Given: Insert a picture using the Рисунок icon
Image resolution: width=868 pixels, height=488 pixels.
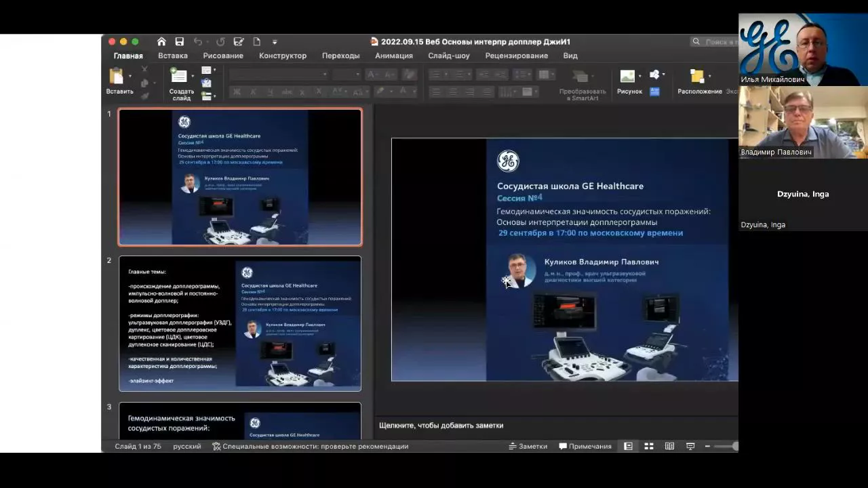Looking at the screenshot, I should (627, 76).
